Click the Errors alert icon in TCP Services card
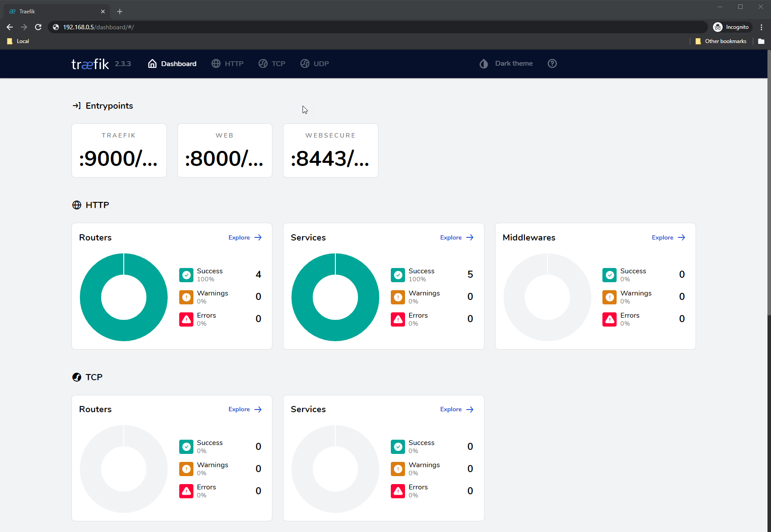The height and width of the screenshot is (532, 771). [398, 491]
